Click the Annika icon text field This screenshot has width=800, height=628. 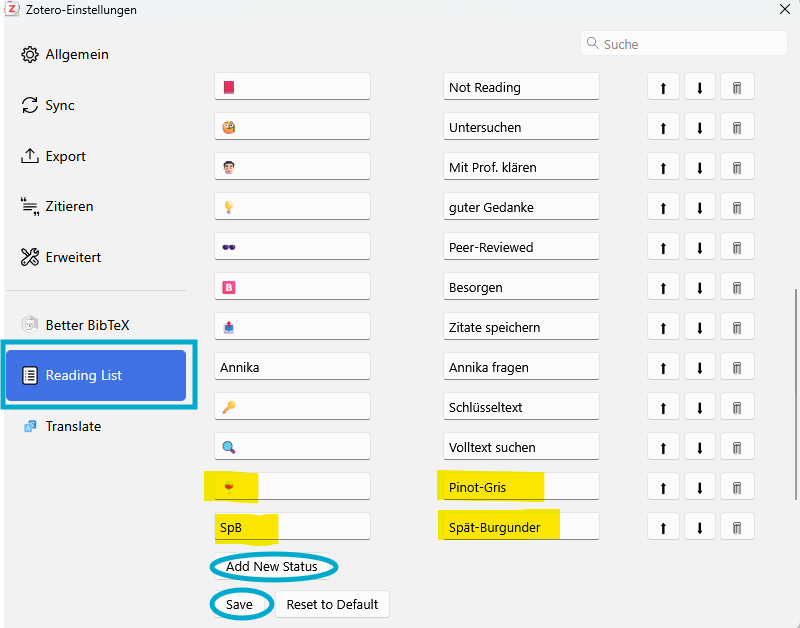click(292, 367)
